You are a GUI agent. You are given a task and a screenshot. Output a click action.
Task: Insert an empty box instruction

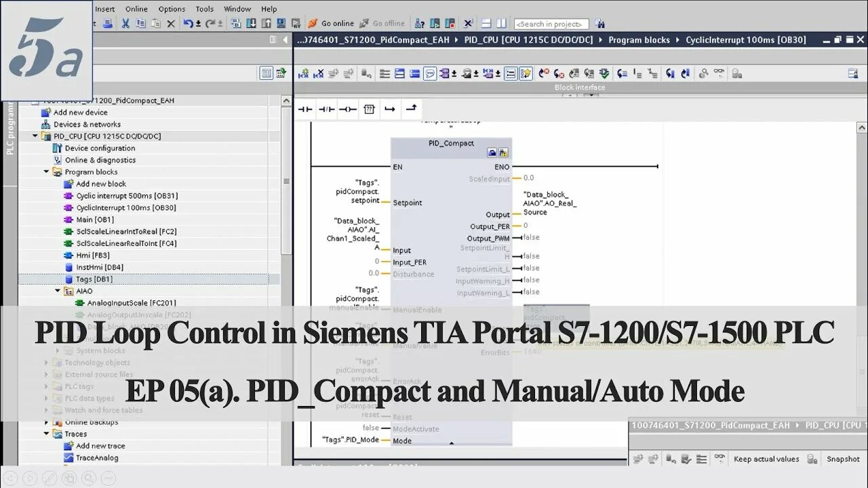coord(369,108)
